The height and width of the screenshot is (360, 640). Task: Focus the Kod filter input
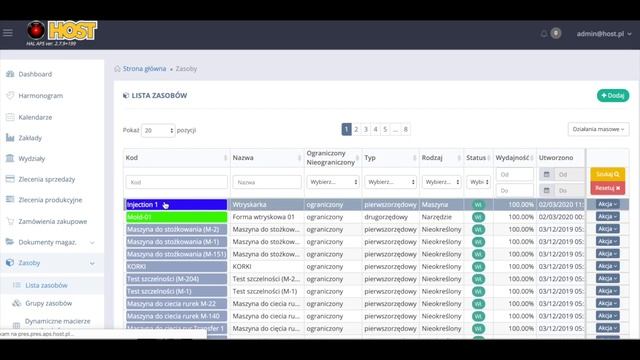[176, 182]
